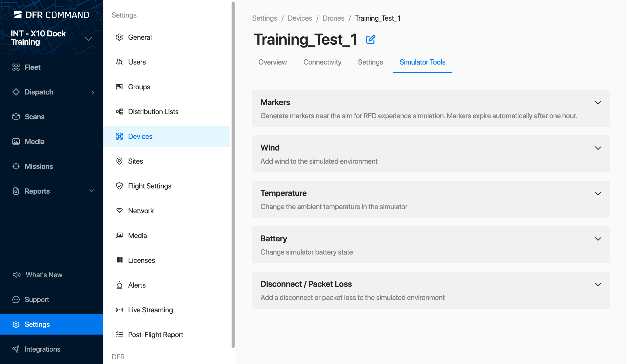Click the Fleet drone icon in sidebar
Viewport: 627px width, 364px height.
(x=16, y=67)
